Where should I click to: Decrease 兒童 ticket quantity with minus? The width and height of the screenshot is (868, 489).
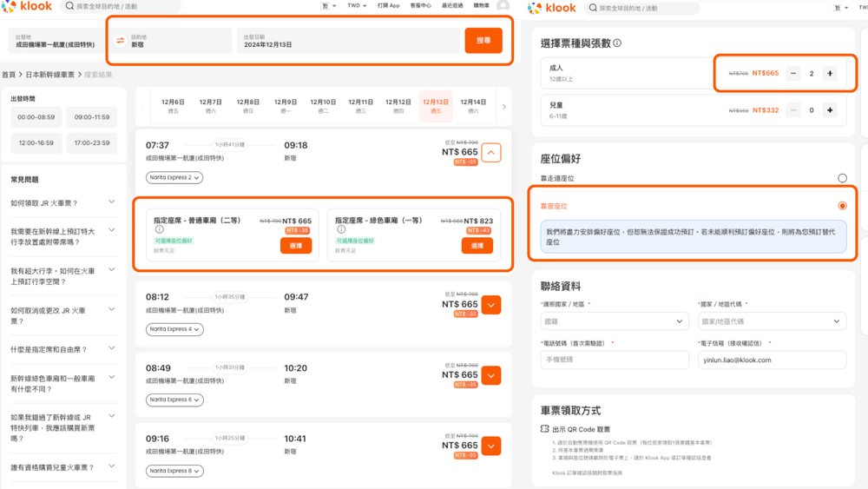click(x=793, y=110)
